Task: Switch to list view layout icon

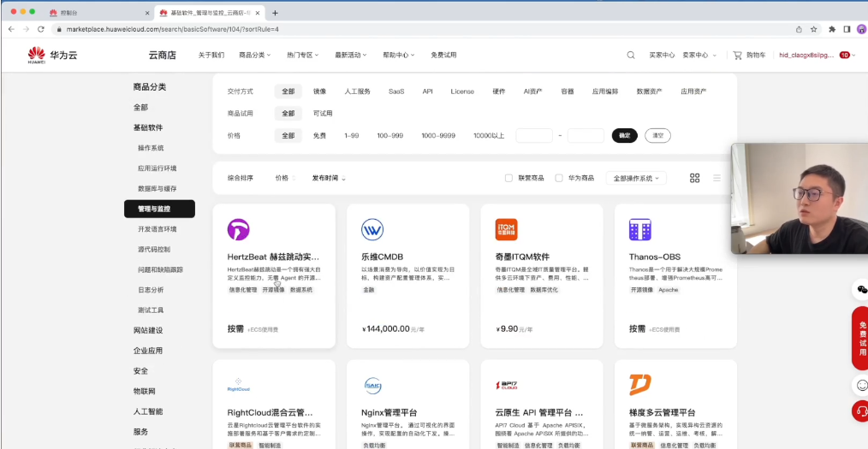Action: (x=716, y=178)
